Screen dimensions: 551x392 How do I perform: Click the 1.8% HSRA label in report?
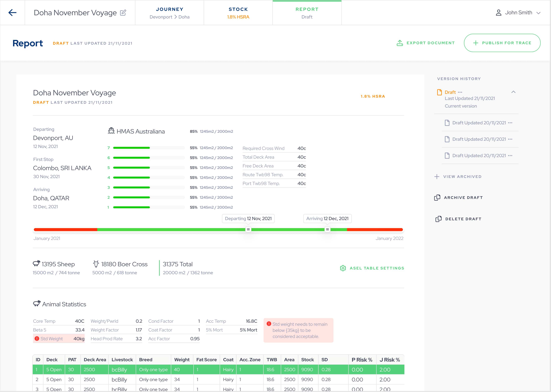373,96
